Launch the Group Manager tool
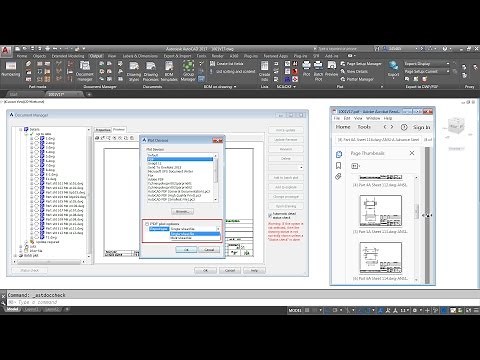This screenshot has height=360, width=480. tap(188, 71)
